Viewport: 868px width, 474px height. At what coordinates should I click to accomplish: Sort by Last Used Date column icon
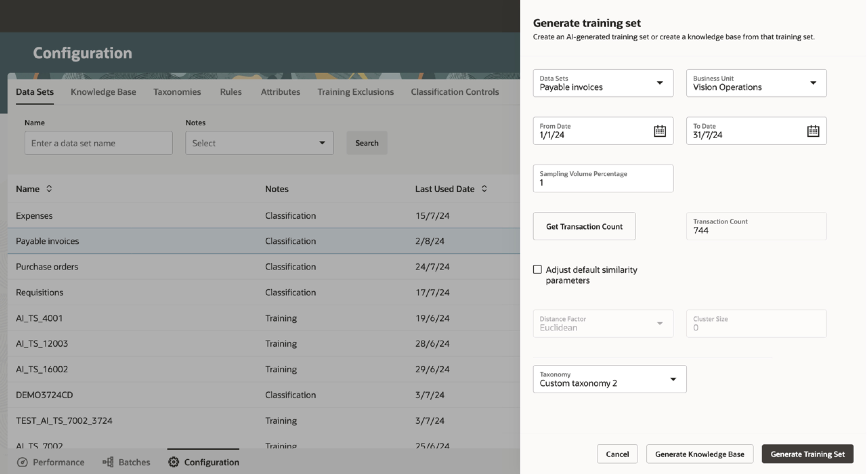pyautogui.click(x=484, y=189)
